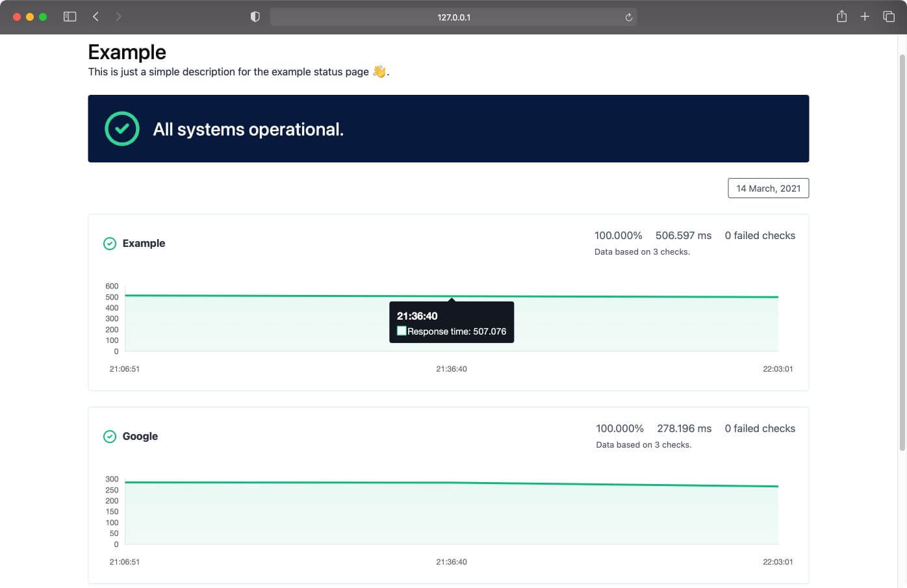Click the Response time legend square in tooltip
Viewport: 907px width, 588px height.
(402, 331)
